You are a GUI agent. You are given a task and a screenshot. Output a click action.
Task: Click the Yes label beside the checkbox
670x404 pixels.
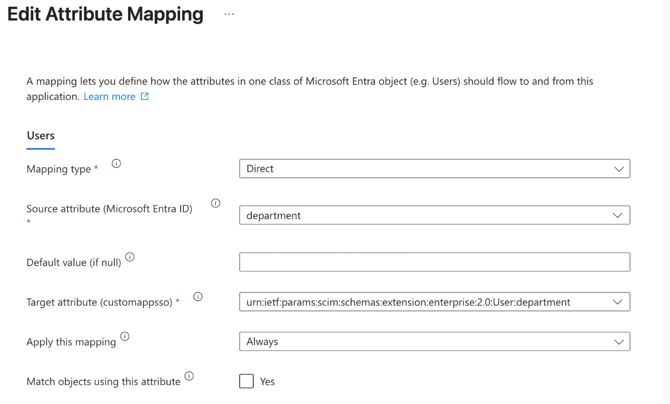[x=267, y=381]
